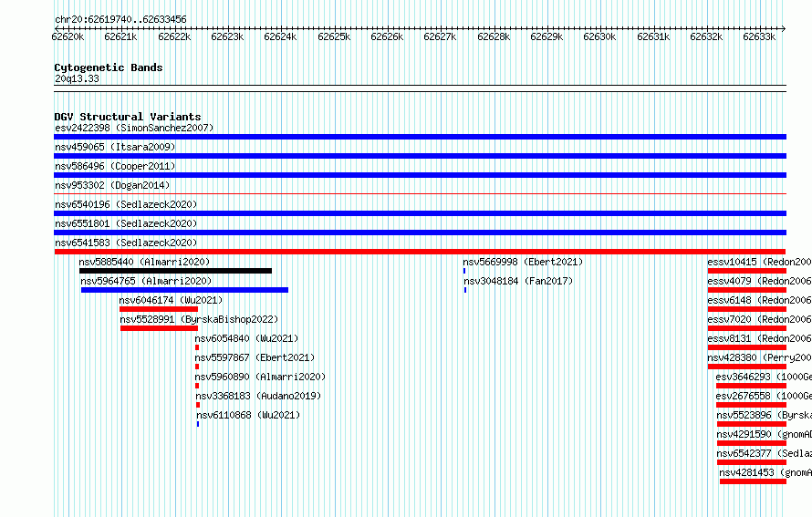Click nsv5669998 (Ebert2021) label
Image resolution: width=812 pixels, height=517 pixels.
tap(523, 262)
